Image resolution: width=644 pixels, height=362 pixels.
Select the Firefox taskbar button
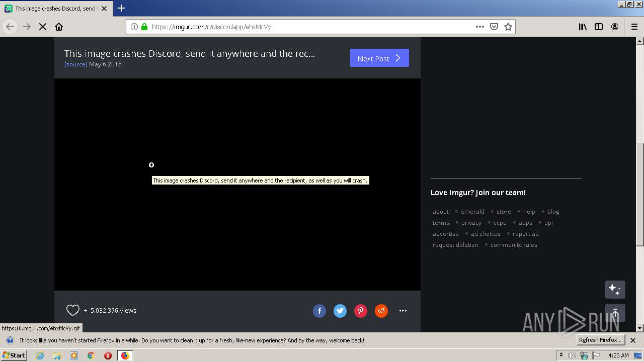(x=125, y=355)
